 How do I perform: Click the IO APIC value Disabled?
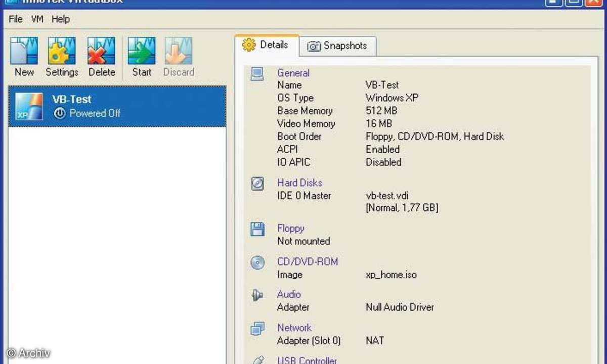tap(383, 162)
